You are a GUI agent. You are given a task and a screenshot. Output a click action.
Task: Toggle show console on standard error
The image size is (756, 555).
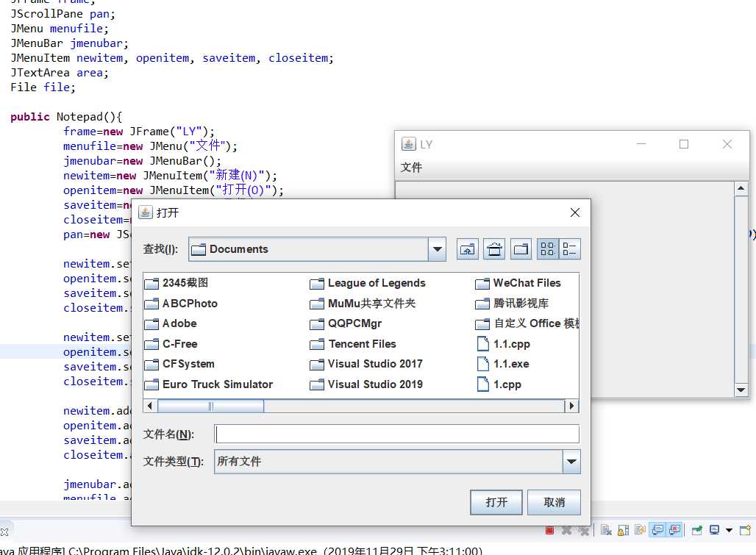pyautogui.click(x=674, y=531)
